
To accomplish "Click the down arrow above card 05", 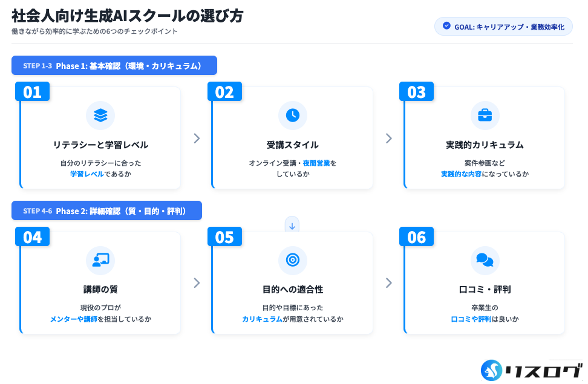I will click(292, 226).
